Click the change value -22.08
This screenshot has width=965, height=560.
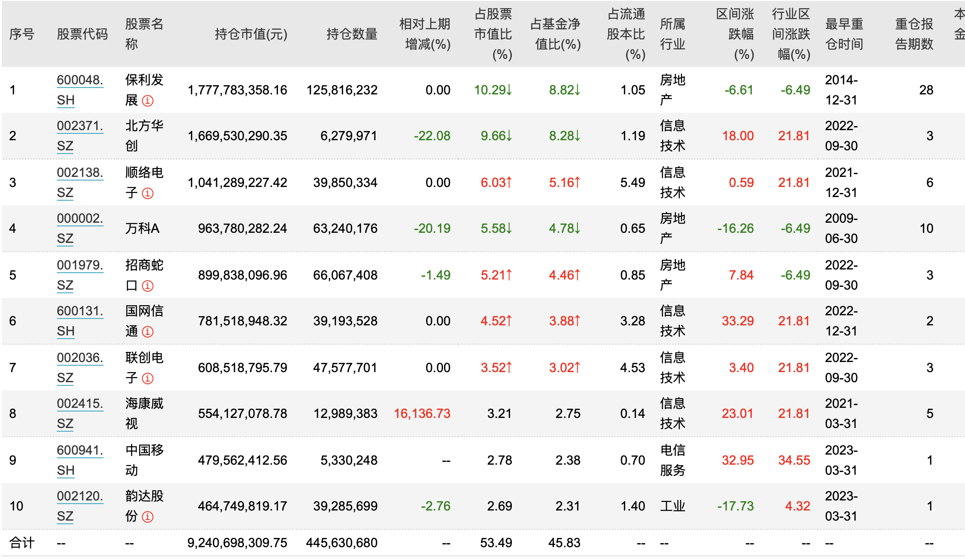pos(432,136)
